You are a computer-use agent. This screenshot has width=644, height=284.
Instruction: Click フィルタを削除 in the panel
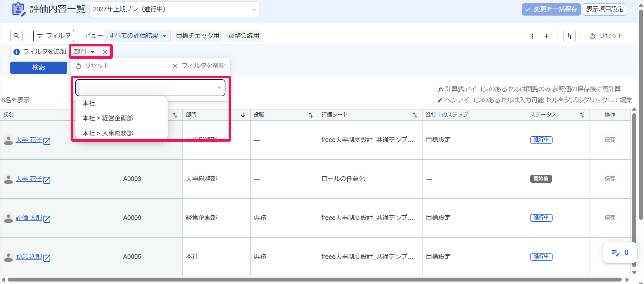(x=198, y=66)
